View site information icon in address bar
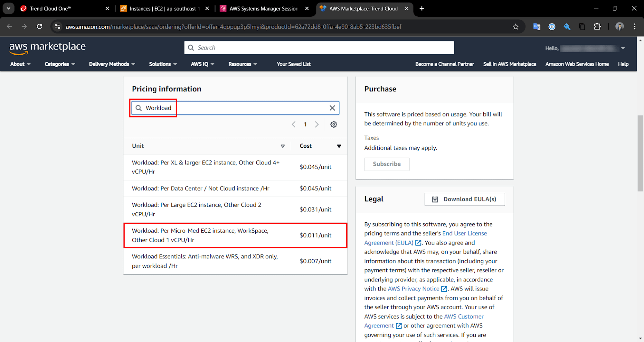The image size is (644, 342). (58, 27)
